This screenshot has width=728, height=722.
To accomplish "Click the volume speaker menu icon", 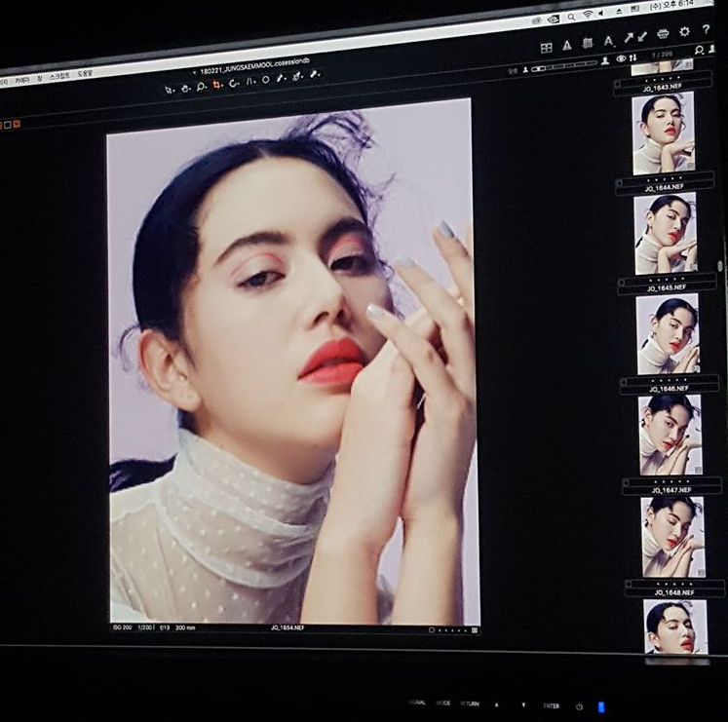I will click(x=601, y=14).
